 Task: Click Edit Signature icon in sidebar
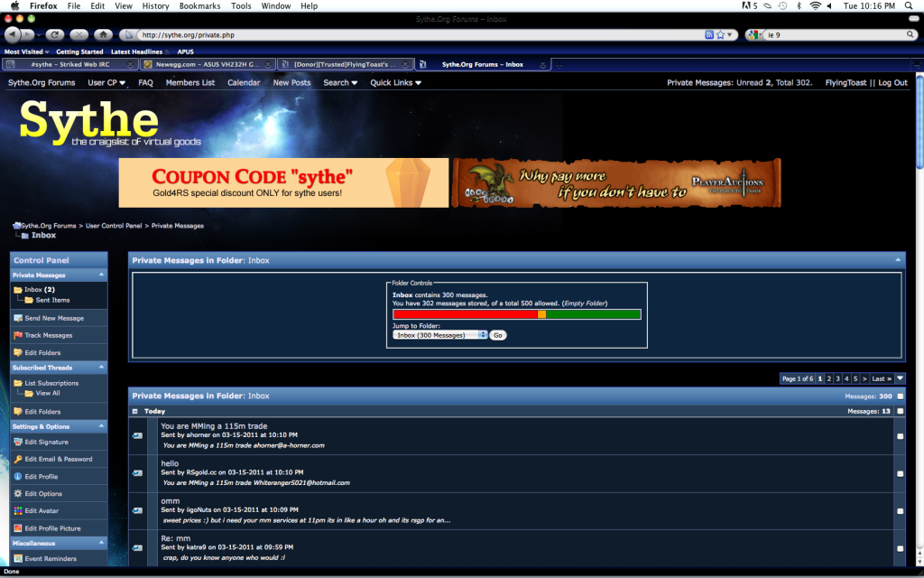point(18,442)
